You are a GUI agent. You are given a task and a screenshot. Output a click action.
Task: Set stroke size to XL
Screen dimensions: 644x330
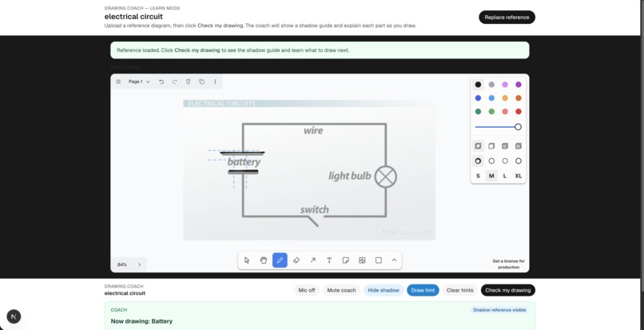pyautogui.click(x=519, y=176)
